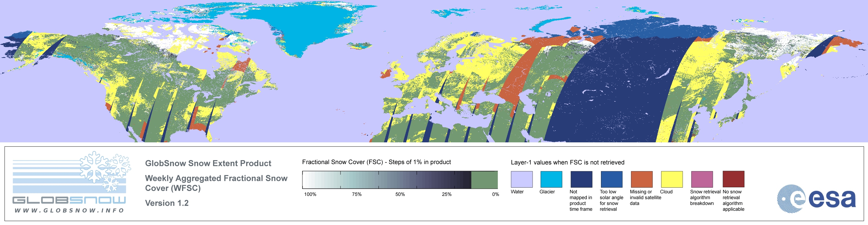The image size is (868, 225).
Task: Click the WWW.GLOBSNOW.INFO web address
Action: click(x=69, y=210)
